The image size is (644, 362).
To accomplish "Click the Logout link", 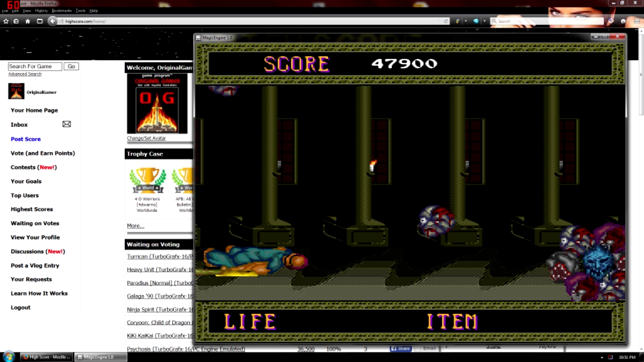I will pos(21,307).
